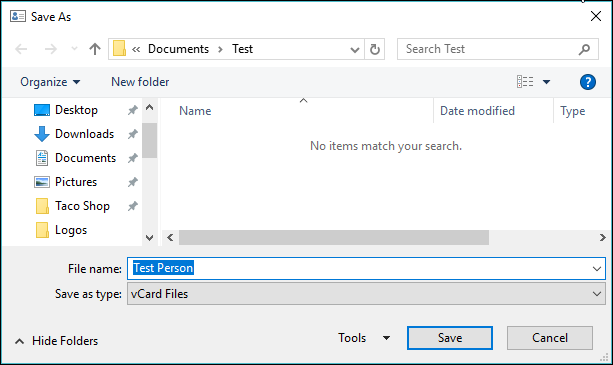Expand the File name dropdown arrow
This screenshot has height=365, width=613.
597,269
